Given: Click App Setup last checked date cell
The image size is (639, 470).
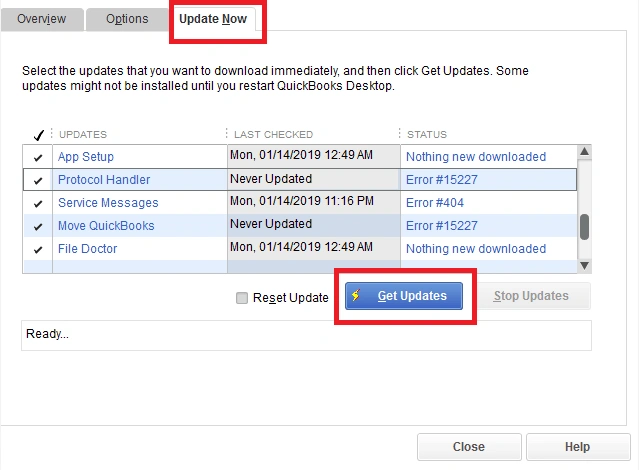Looking at the screenshot, I should [x=314, y=155].
